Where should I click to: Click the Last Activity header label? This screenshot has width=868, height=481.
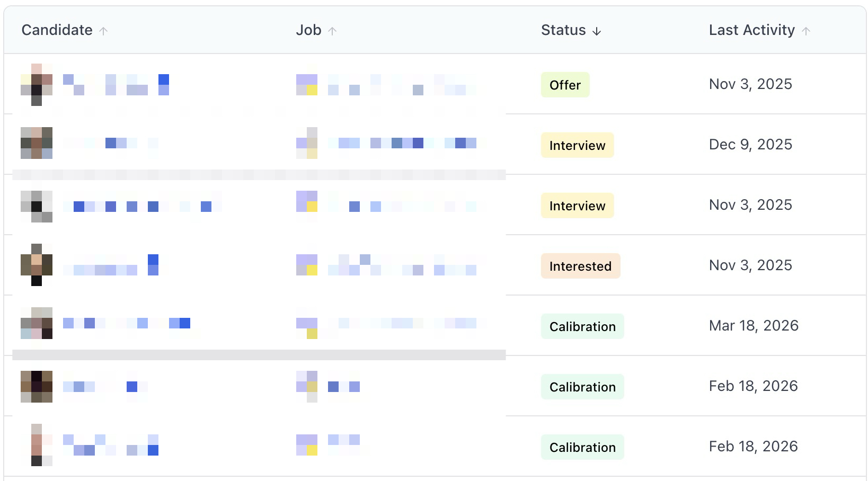click(x=752, y=30)
